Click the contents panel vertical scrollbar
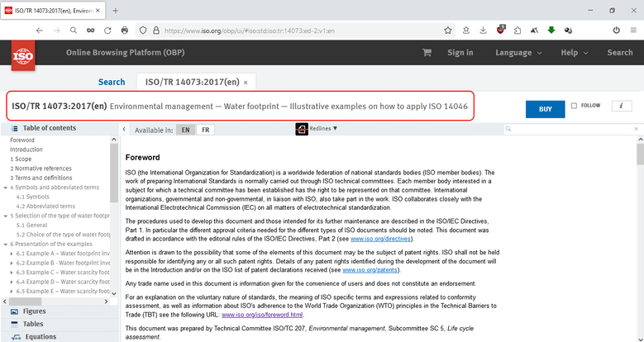 pos(114,173)
